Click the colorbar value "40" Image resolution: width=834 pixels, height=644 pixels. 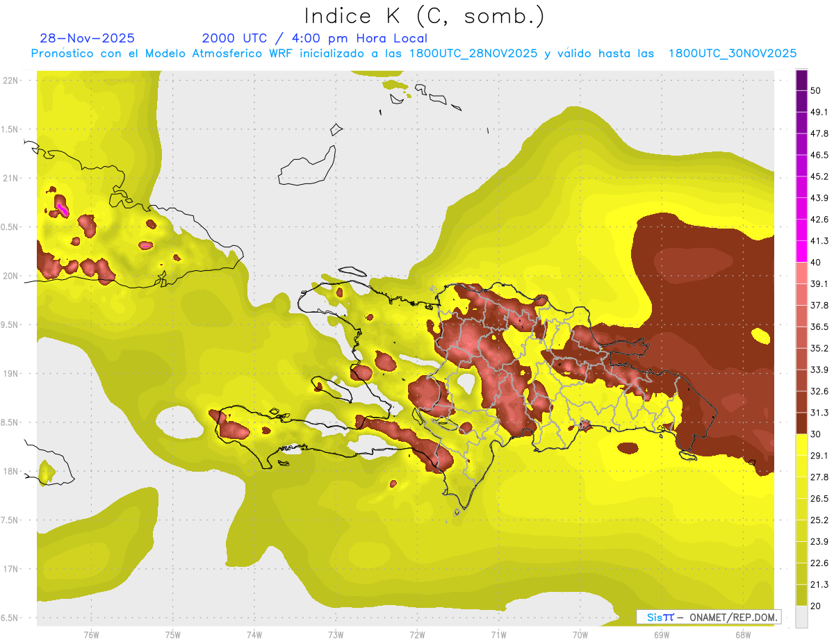pyautogui.click(x=816, y=262)
